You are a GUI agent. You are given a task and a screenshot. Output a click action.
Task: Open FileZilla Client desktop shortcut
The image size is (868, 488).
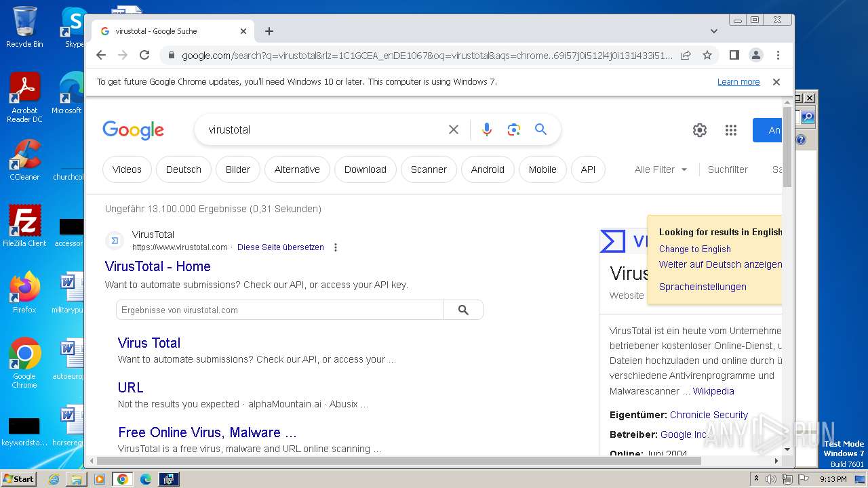(x=24, y=226)
